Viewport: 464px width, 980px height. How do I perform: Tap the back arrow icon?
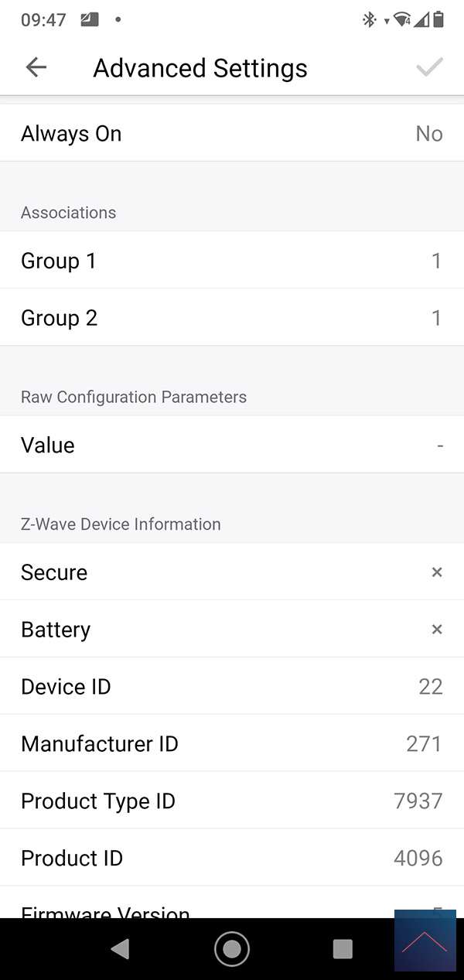[x=36, y=67]
